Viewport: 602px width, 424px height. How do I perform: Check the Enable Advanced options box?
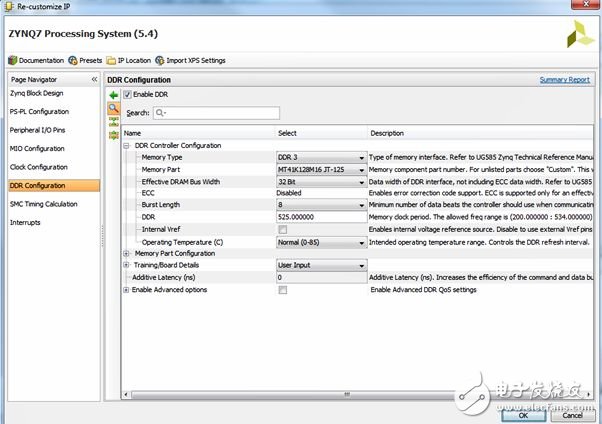pyautogui.click(x=283, y=290)
